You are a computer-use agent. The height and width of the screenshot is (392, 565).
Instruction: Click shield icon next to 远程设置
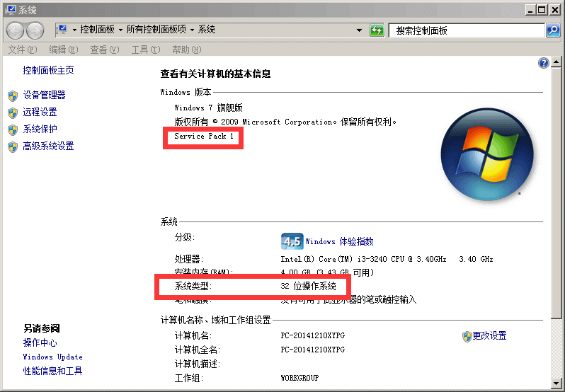pos(13,113)
